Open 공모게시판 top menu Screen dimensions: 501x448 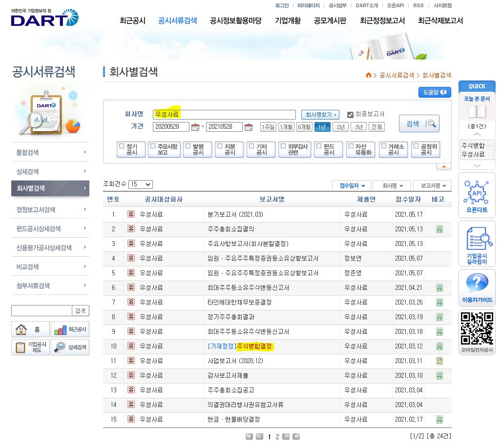point(330,21)
